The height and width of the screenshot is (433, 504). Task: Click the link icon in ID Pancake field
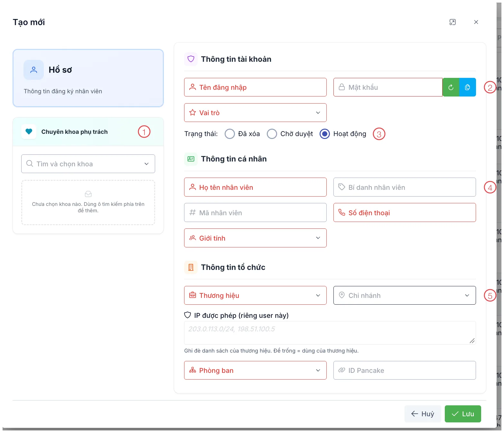(x=342, y=370)
